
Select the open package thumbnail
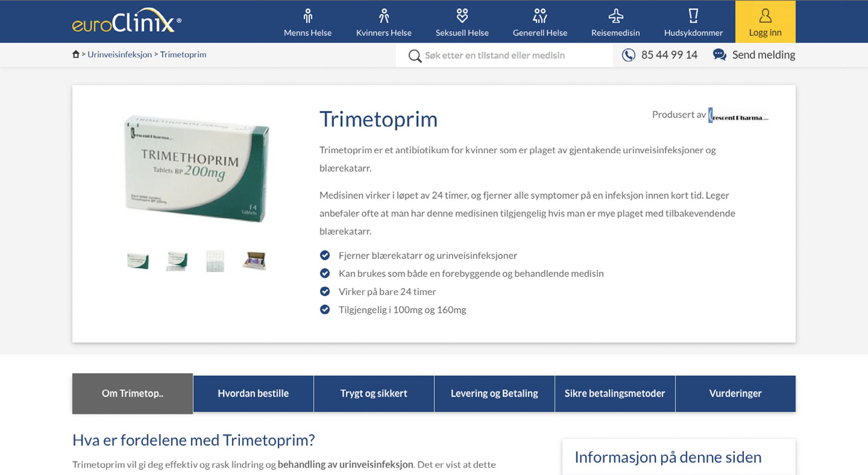(x=254, y=261)
